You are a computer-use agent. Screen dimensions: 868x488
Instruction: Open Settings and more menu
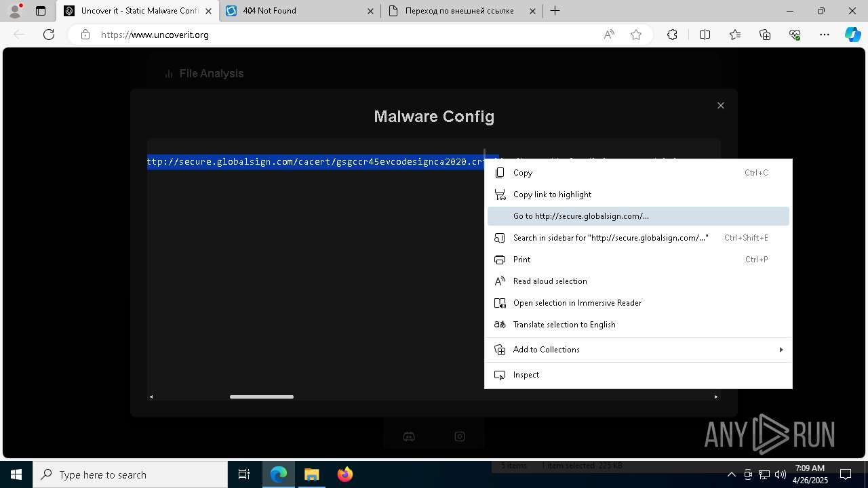tap(825, 35)
